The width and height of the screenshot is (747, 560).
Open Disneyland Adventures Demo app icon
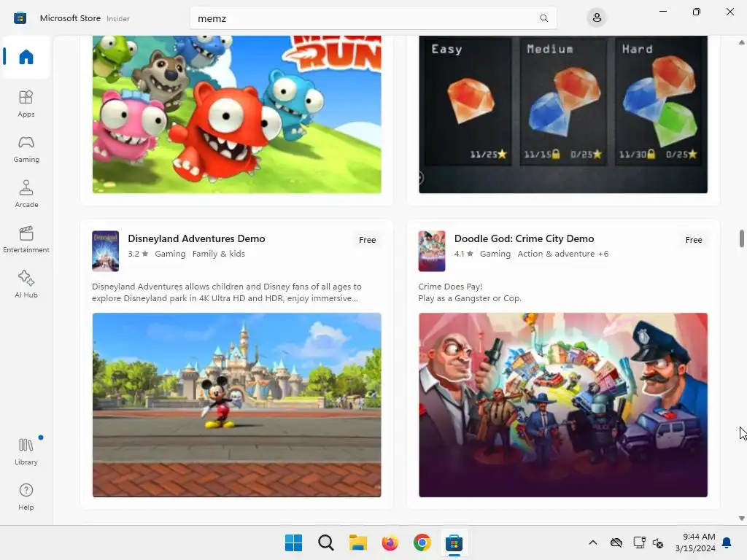coord(105,251)
